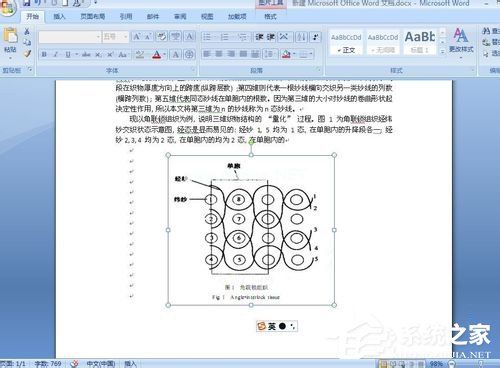
Task: Switch to the 页面布局 Page Layout tab
Action: pos(93,16)
